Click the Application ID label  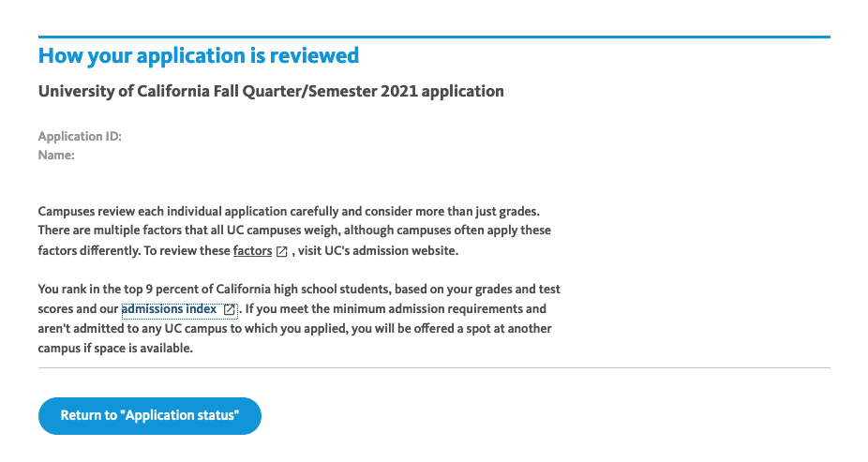coord(80,136)
